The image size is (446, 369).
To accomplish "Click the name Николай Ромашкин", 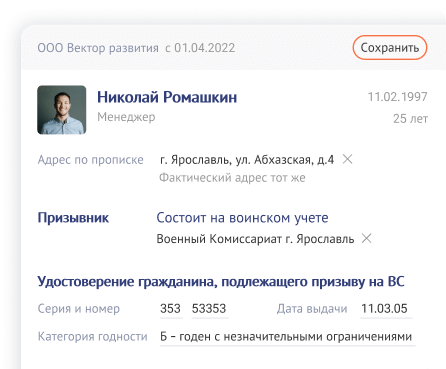I will pyautogui.click(x=167, y=97).
